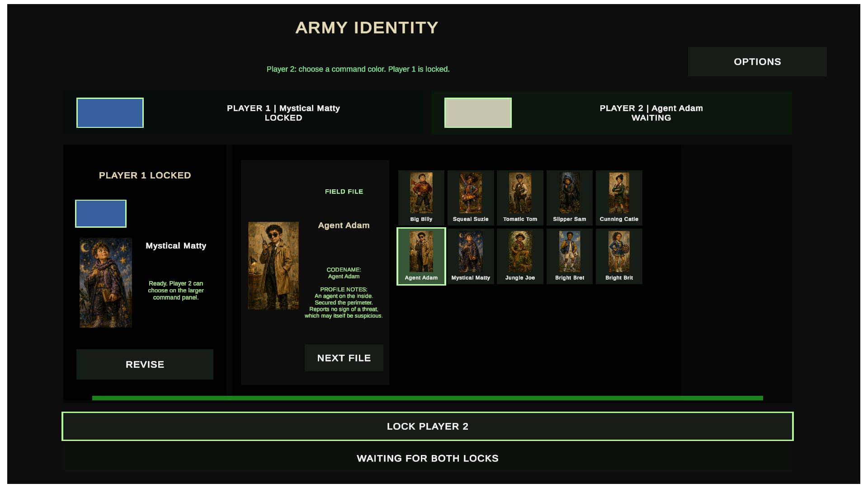
Task: Lock Player 2 selection
Action: click(427, 426)
